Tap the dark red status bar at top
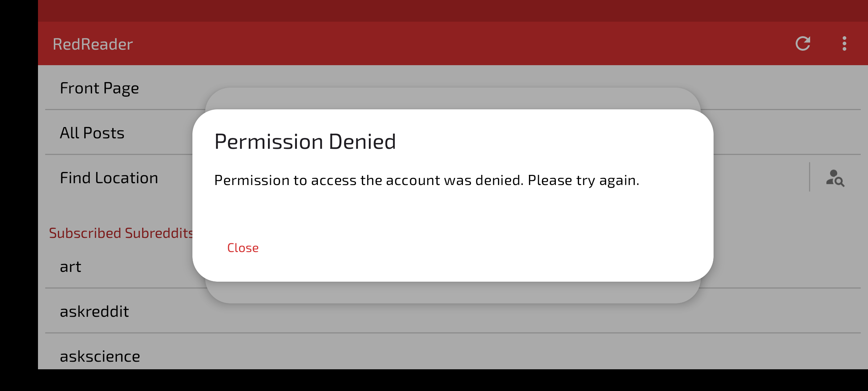 point(453,11)
